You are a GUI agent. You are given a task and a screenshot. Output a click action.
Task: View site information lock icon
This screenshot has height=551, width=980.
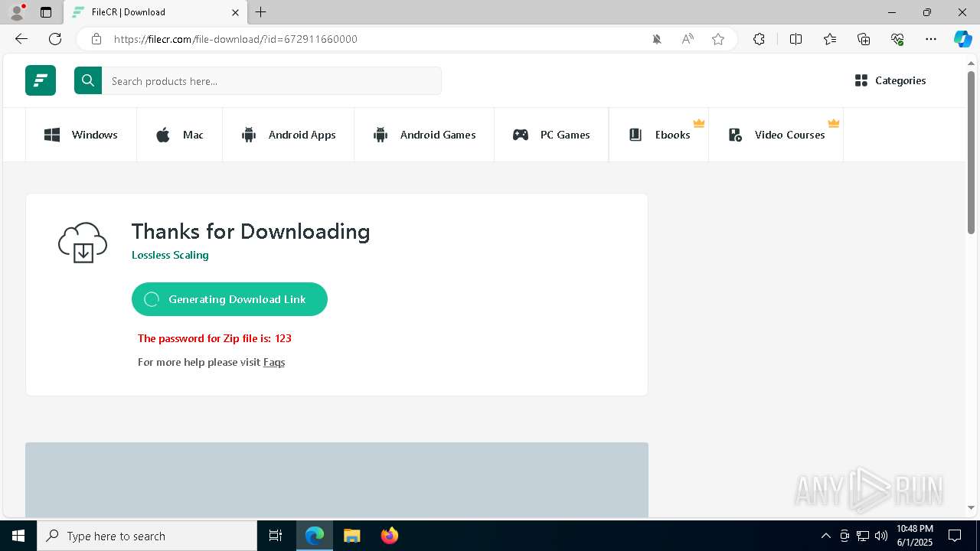tap(96, 39)
